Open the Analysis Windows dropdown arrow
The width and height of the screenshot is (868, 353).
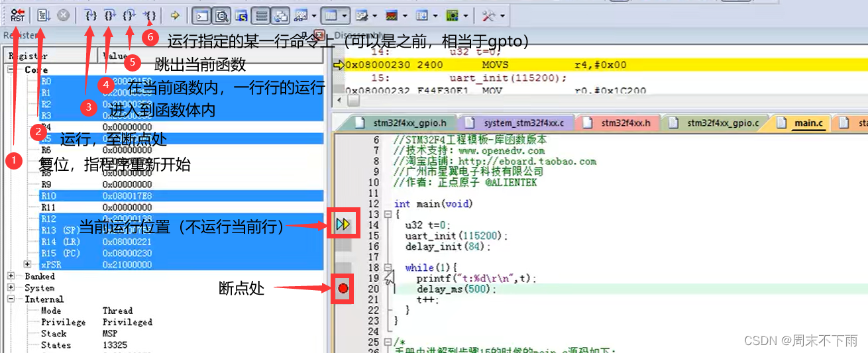(405, 15)
